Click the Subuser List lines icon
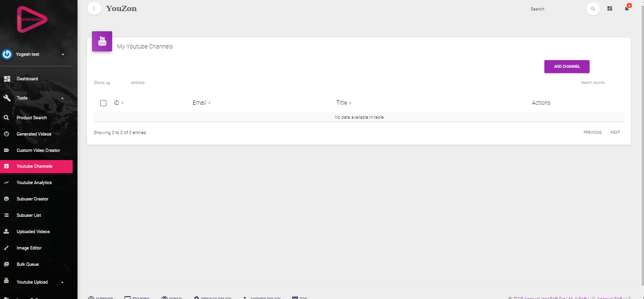 6,215
